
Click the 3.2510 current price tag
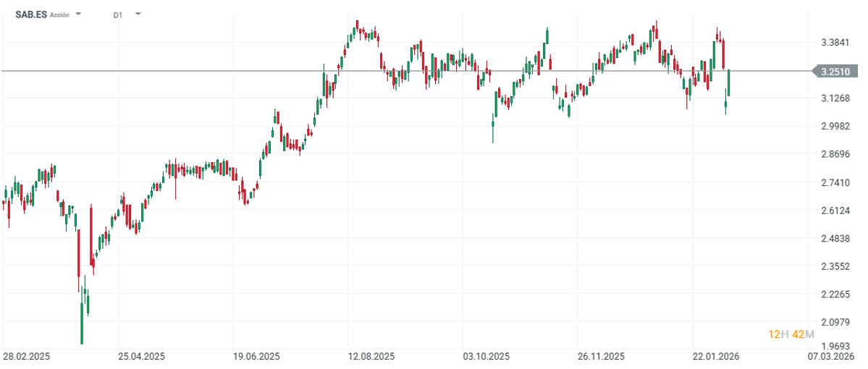point(837,71)
